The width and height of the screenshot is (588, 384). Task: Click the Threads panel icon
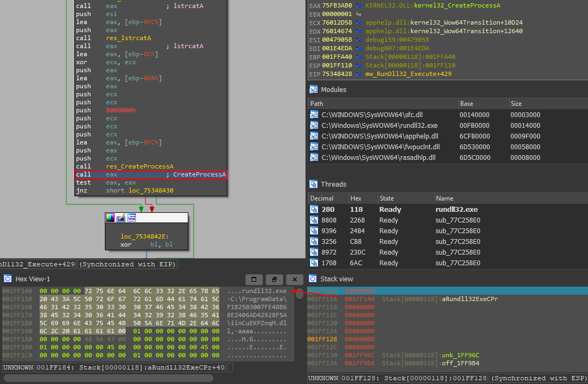coord(314,184)
